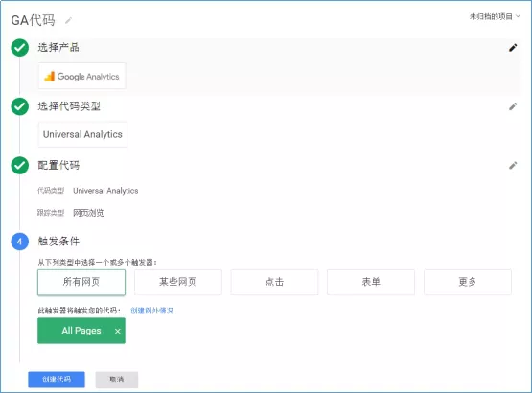Remove the All Pages trigger with X
Image resolution: width=532 pixels, height=393 pixels.
pyautogui.click(x=117, y=331)
